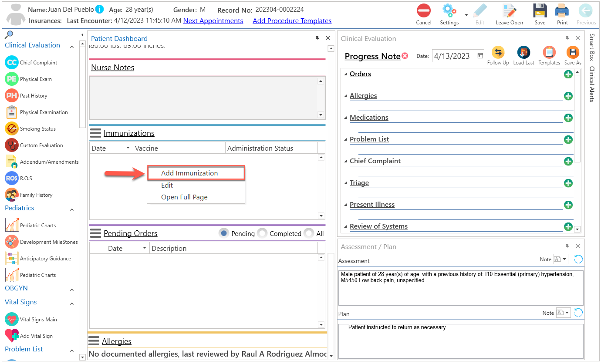Refresh the Assessment note icon

point(578,260)
